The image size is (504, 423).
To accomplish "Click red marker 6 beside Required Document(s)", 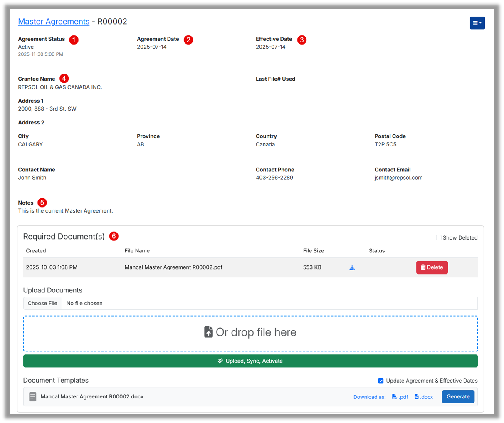I will [114, 236].
